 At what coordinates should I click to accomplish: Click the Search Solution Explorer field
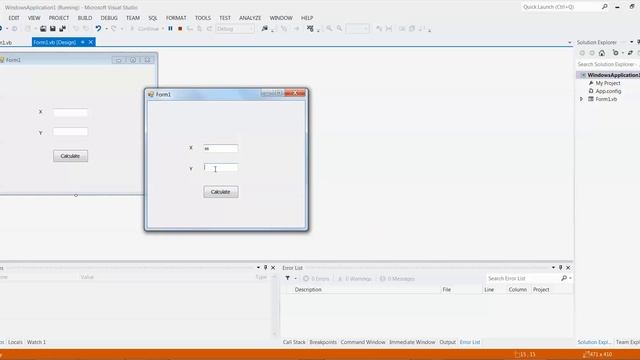click(x=608, y=64)
